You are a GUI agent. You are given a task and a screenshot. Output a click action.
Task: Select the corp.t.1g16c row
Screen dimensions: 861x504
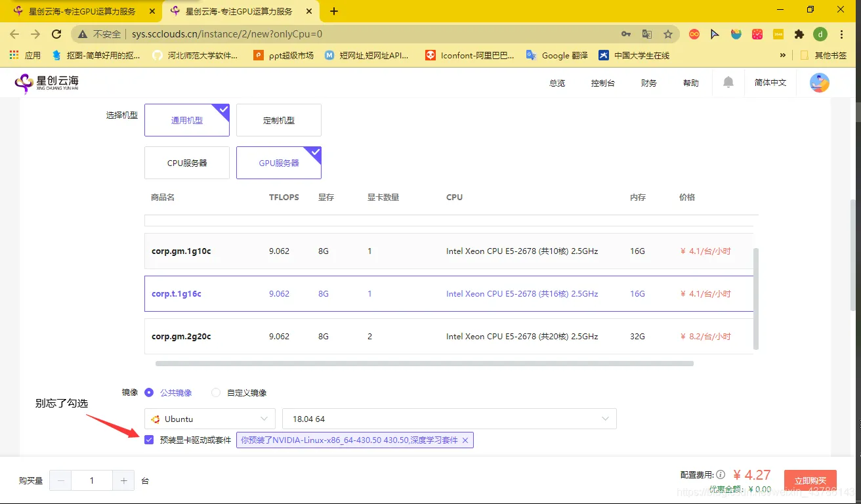449,293
